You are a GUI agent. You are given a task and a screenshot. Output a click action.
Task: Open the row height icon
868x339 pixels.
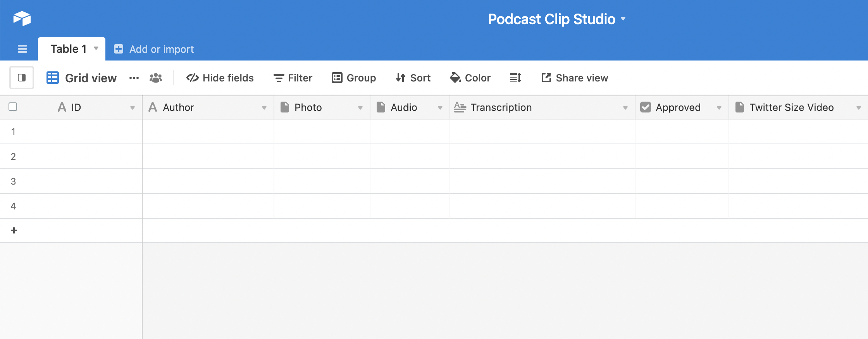(x=515, y=78)
